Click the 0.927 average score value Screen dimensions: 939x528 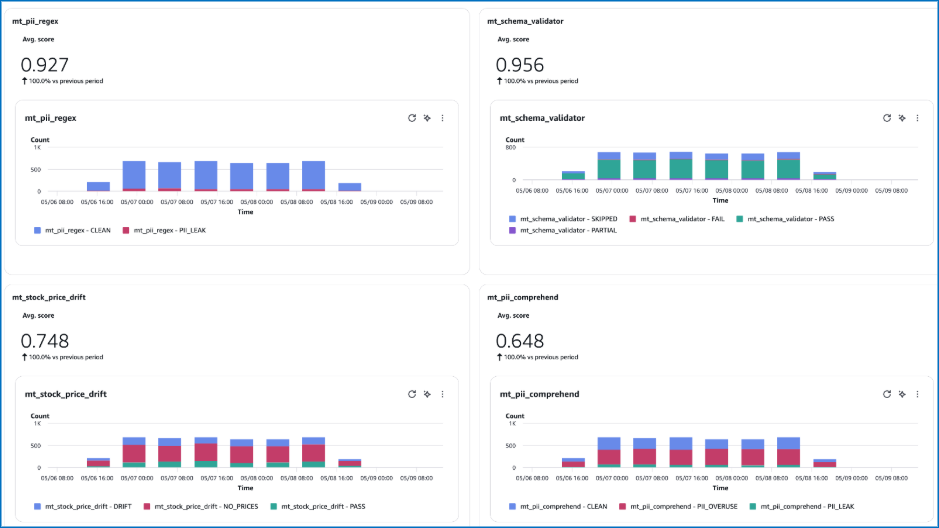pos(45,65)
